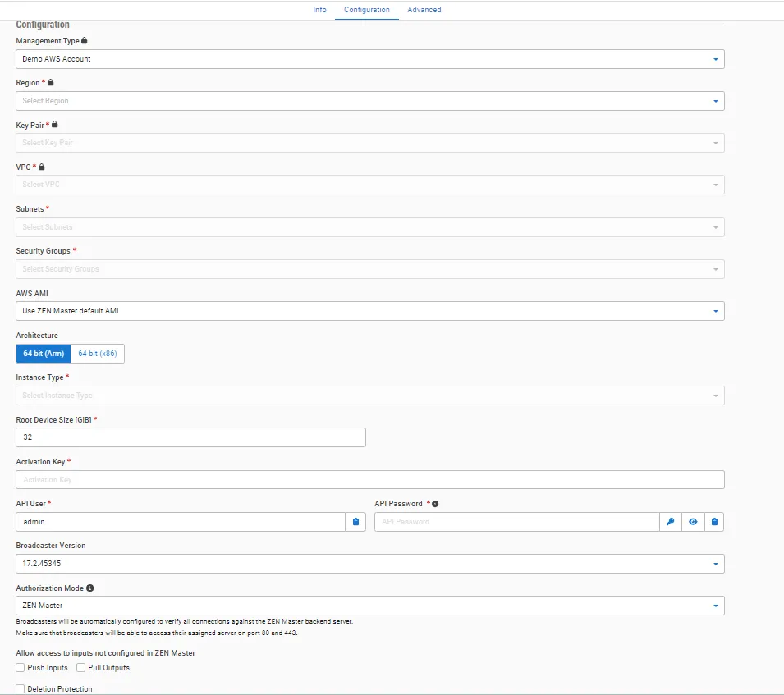Click the API Password input field

coord(517,522)
